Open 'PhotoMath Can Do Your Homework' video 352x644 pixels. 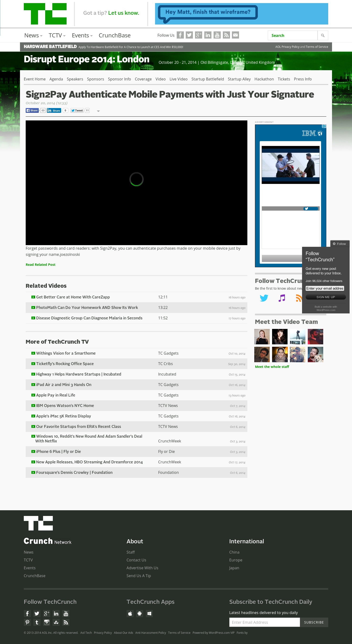[x=87, y=307]
